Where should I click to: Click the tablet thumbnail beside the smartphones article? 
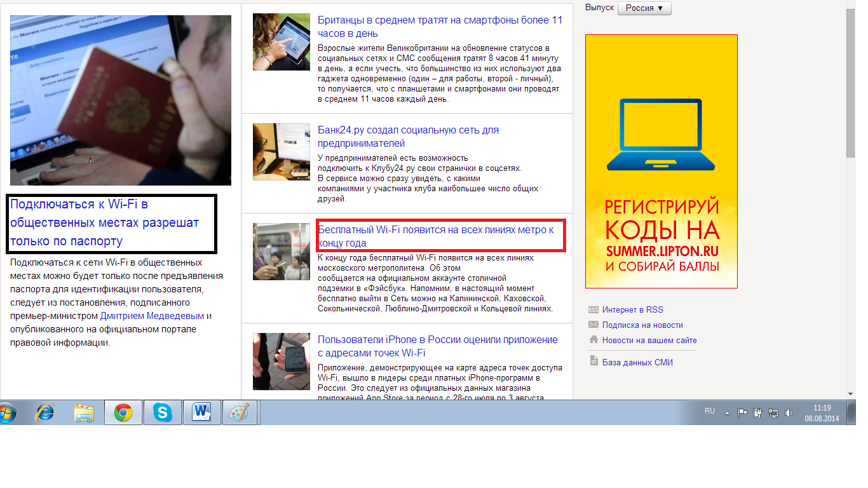(281, 42)
